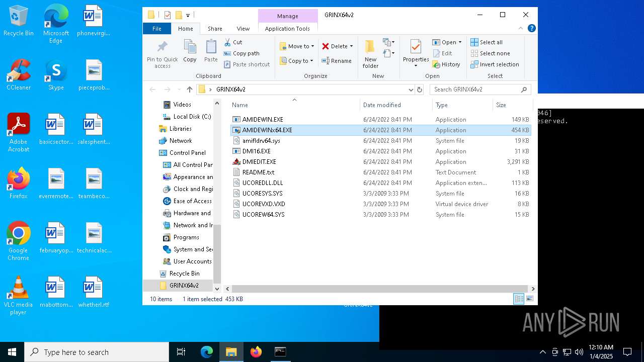Open Microsoft Edge from the taskbar
The height and width of the screenshot is (362, 644).
click(207, 352)
